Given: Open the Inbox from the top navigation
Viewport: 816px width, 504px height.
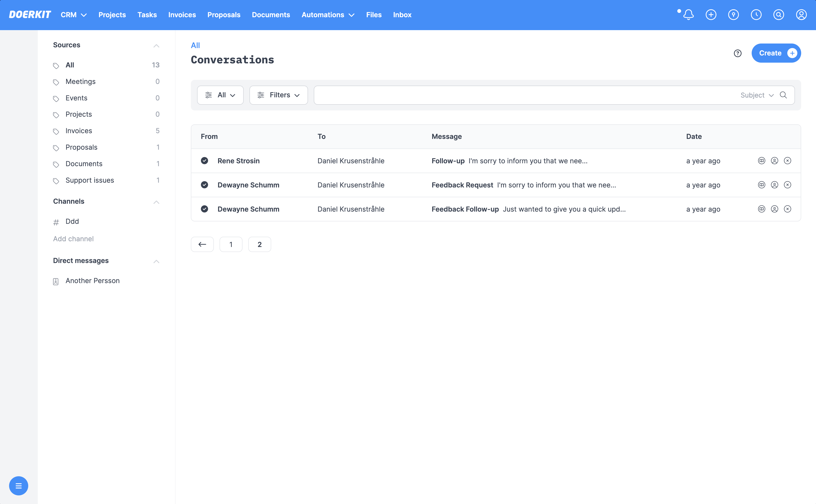Looking at the screenshot, I should (402, 15).
